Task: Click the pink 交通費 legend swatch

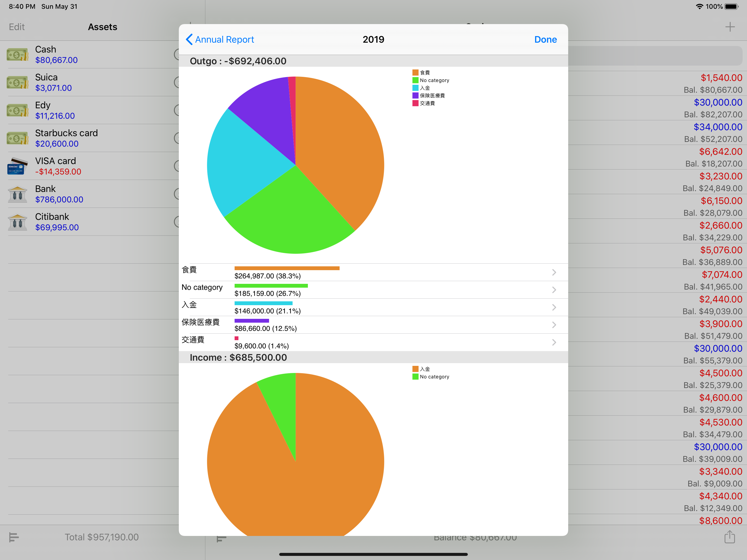Action: point(415,103)
